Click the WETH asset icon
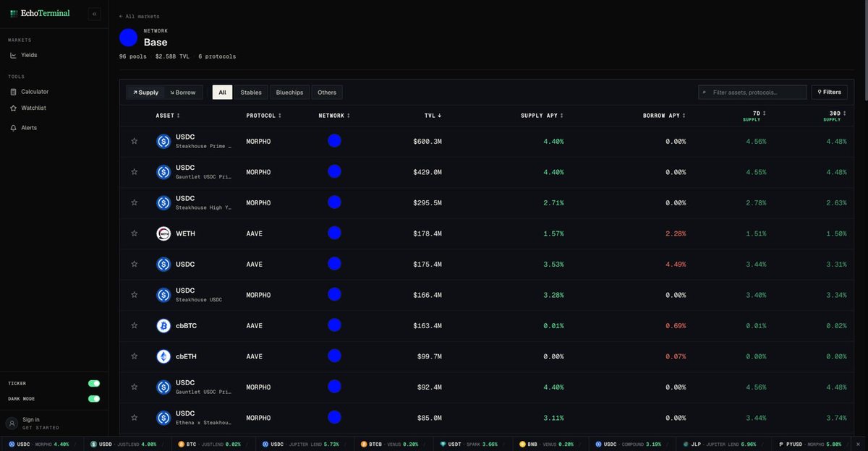The height and width of the screenshot is (451, 868). click(163, 233)
